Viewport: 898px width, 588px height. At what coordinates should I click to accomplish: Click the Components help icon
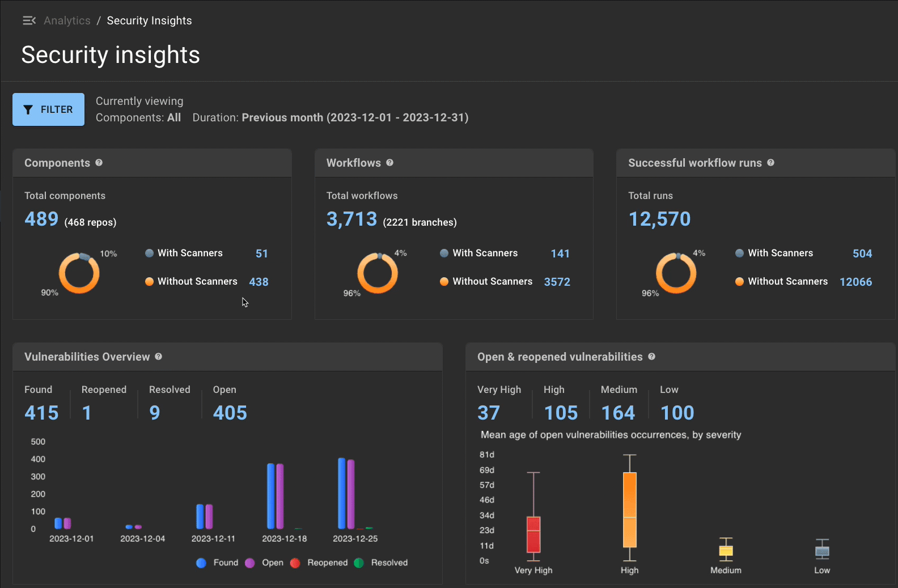[99, 163]
